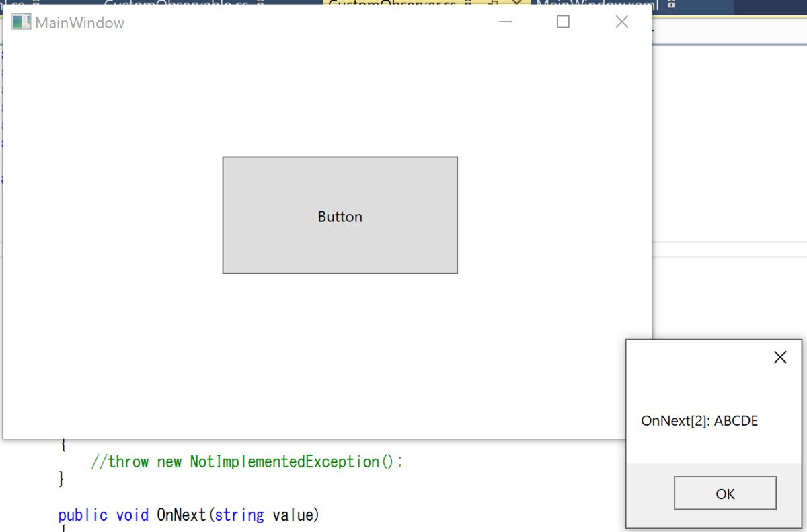Open the MainWindow title bar app icon
Image resolution: width=807 pixels, height=532 pixels.
[x=22, y=22]
